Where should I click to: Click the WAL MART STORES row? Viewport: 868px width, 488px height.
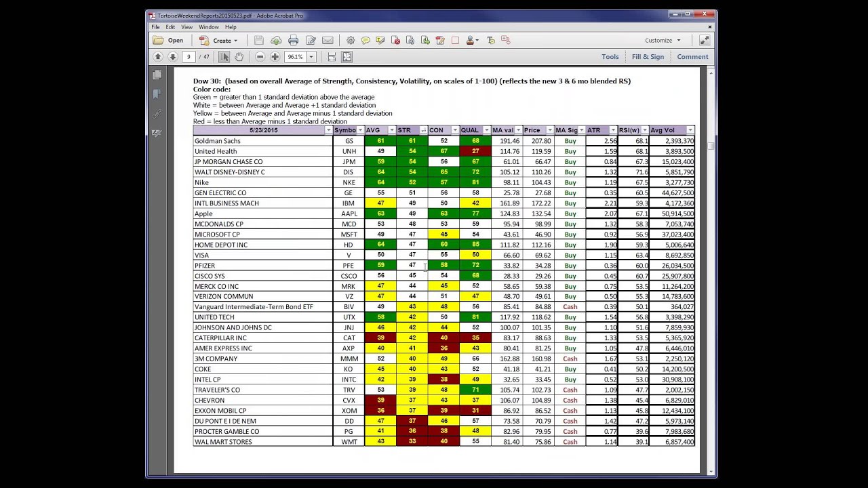pos(444,442)
